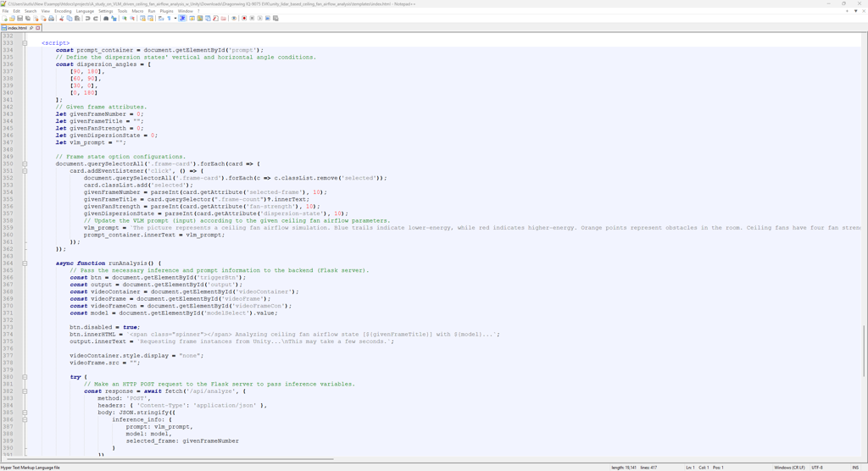Zoom in with the toolbar magnifier

click(125, 19)
